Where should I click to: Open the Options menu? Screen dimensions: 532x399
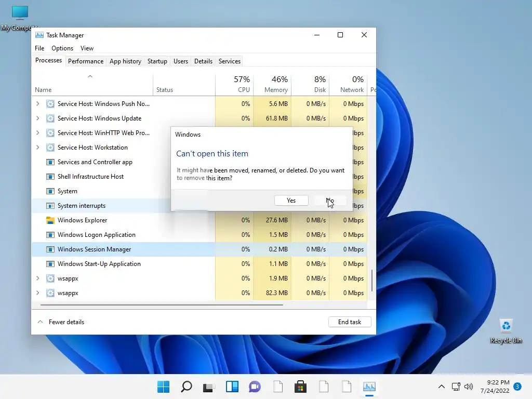[62, 48]
